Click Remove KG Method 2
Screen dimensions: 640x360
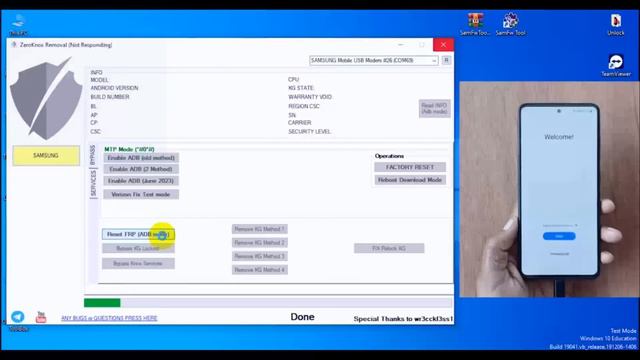(x=260, y=242)
